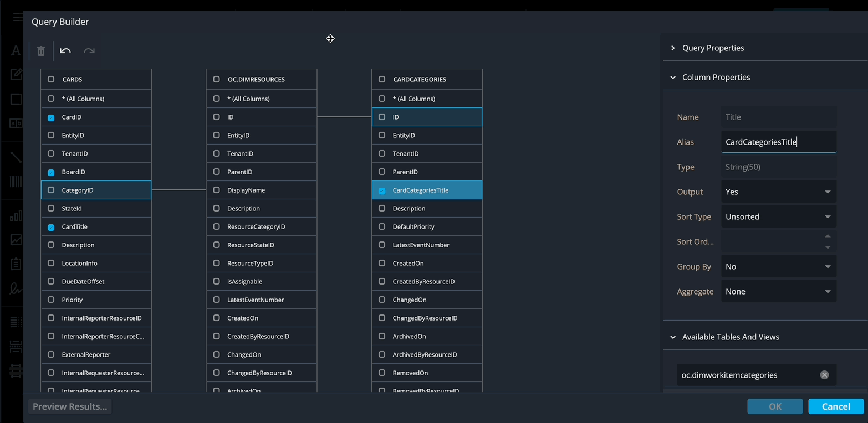Select TenantID row in CARDS
The width and height of the screenshot is (868, 423).
[96, 153]
